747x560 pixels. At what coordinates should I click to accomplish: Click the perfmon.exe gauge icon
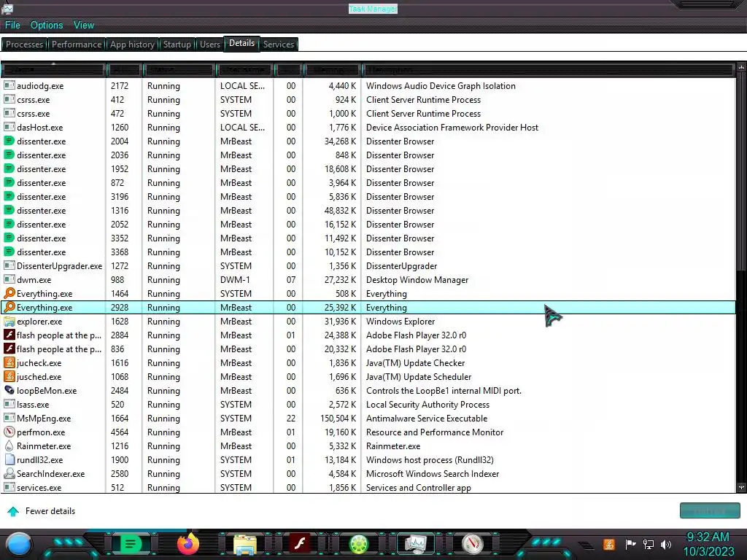pos(9,432)
